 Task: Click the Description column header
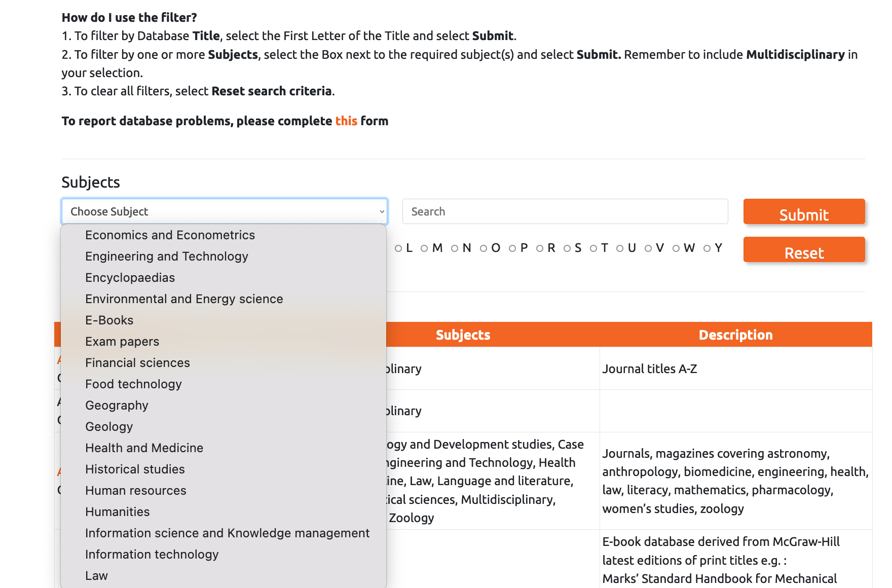click(x=736, y=335)
